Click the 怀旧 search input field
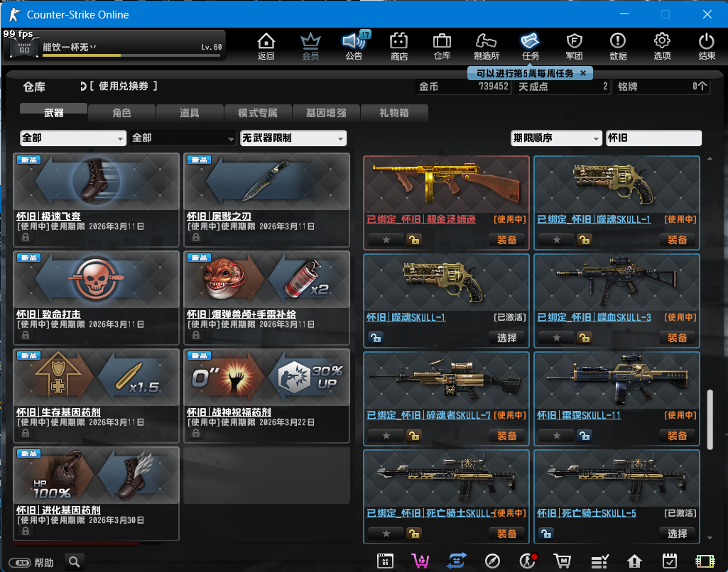The width and height of the screenshot is (728, 572). coord(653,138)
